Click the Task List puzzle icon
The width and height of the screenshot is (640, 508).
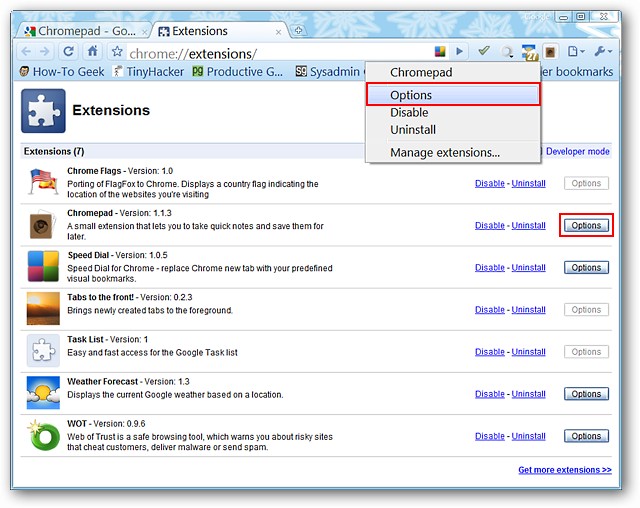[43, 350]
